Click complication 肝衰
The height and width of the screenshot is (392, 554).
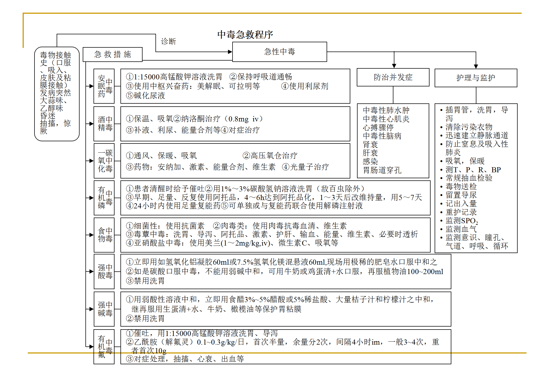[x=371, y=153]
